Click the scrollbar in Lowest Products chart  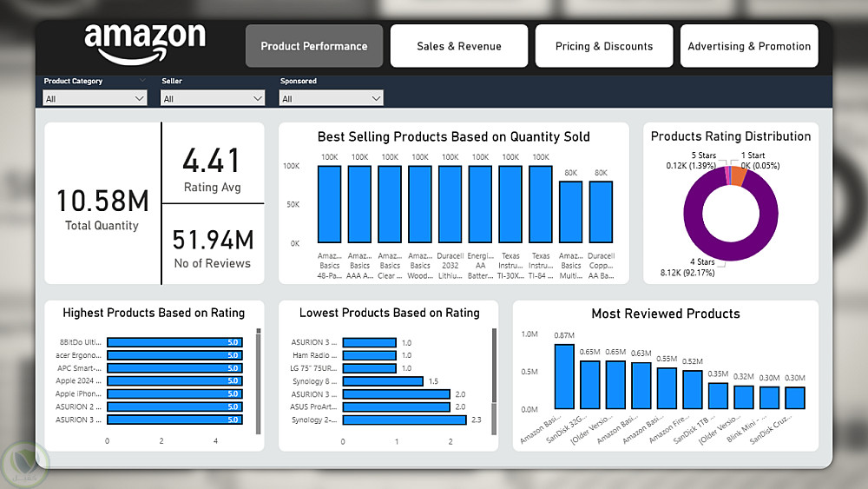(495, 381)
